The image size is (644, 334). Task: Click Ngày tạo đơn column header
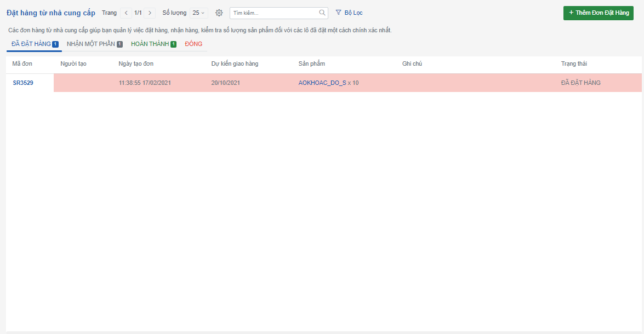pos(136,64)
